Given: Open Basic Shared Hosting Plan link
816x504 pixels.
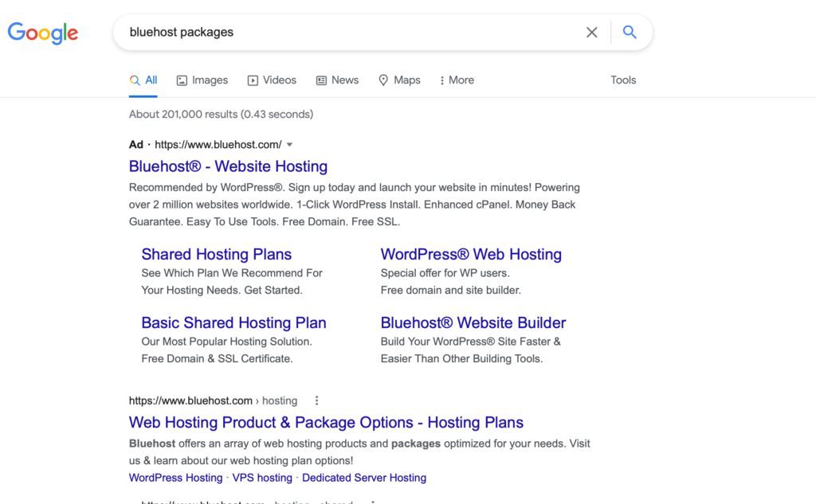Looking at the screenshot, I should (233, 323).
